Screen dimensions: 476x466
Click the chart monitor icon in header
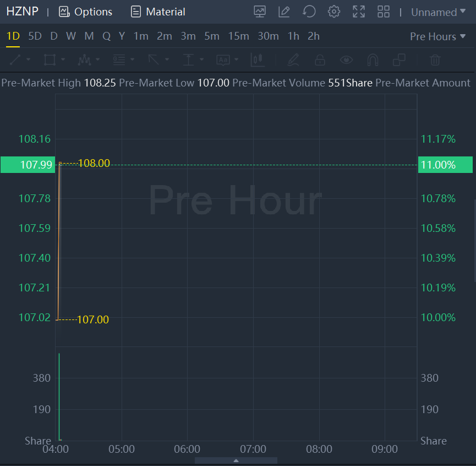pos(260,12)
